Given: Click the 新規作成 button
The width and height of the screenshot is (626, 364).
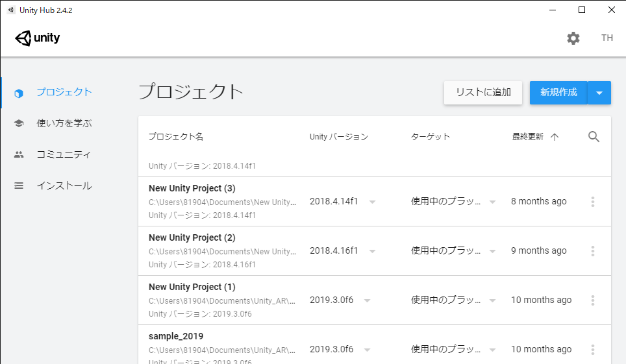Looking at the screenshot, I should (558, 93).
